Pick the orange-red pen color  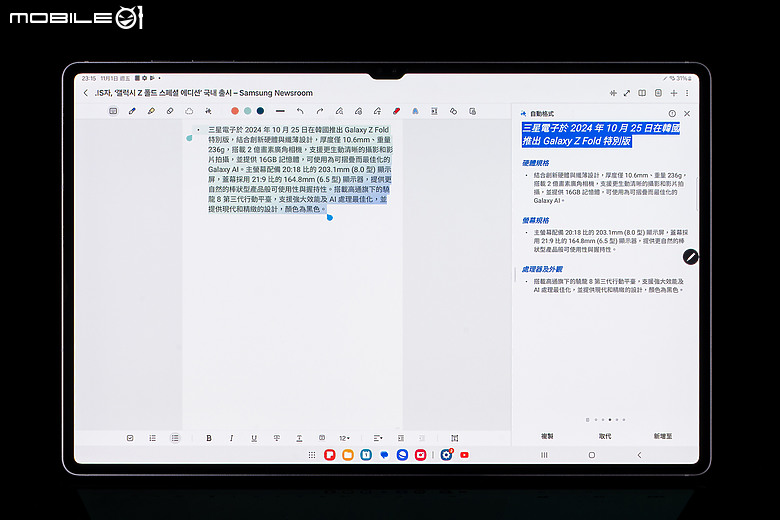tap(235, 111)
